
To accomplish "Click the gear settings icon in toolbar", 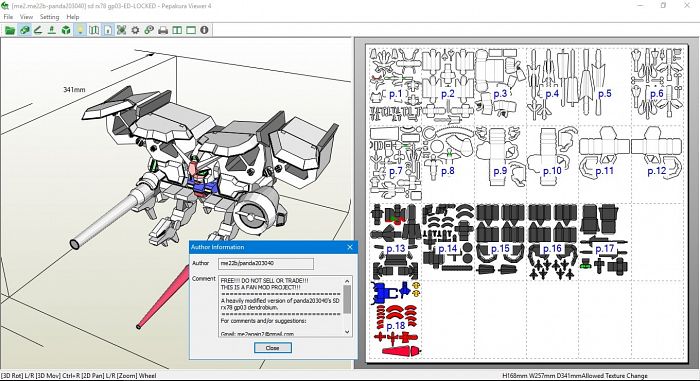I will pos(135,30).
